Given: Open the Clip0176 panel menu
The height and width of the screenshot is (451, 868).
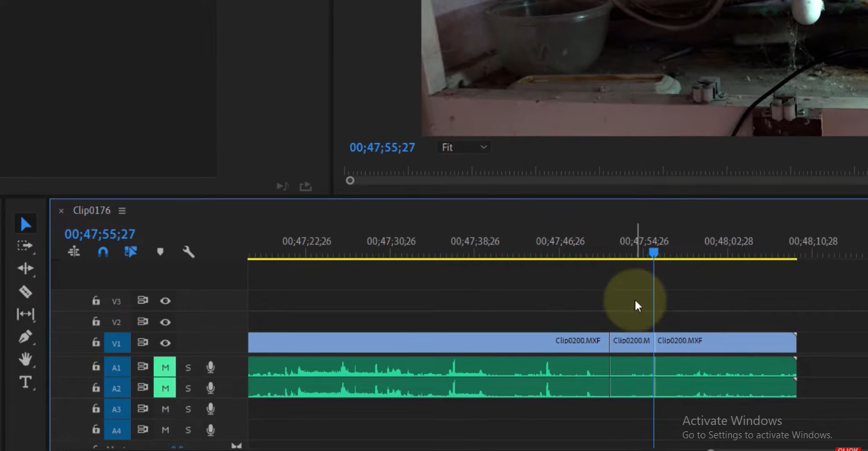Looking at the screenshot, I should click(122, 210).
